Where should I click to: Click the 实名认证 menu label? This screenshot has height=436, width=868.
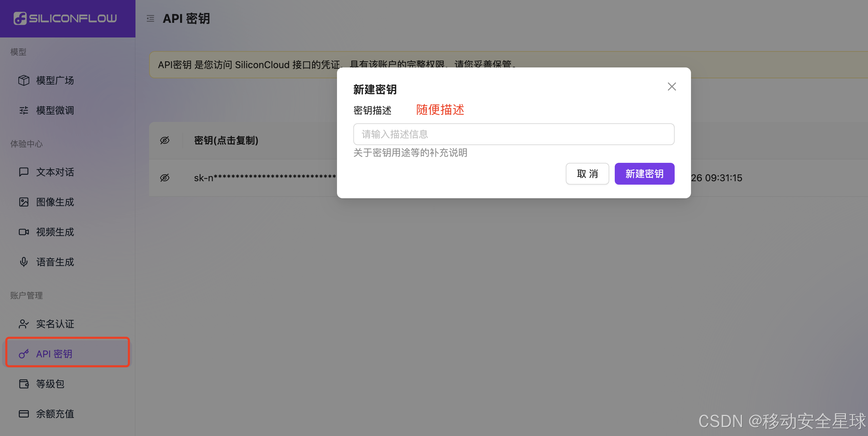55,324
